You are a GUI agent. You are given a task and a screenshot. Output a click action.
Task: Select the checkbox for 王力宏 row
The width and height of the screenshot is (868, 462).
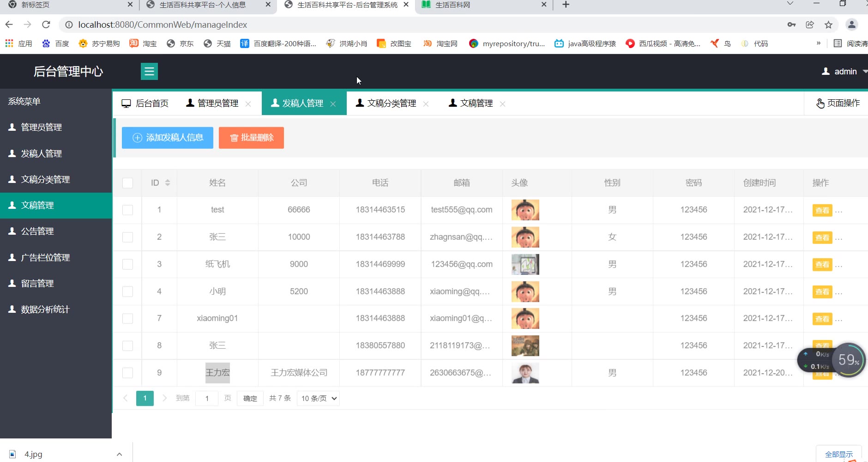[x=128, y=373]
